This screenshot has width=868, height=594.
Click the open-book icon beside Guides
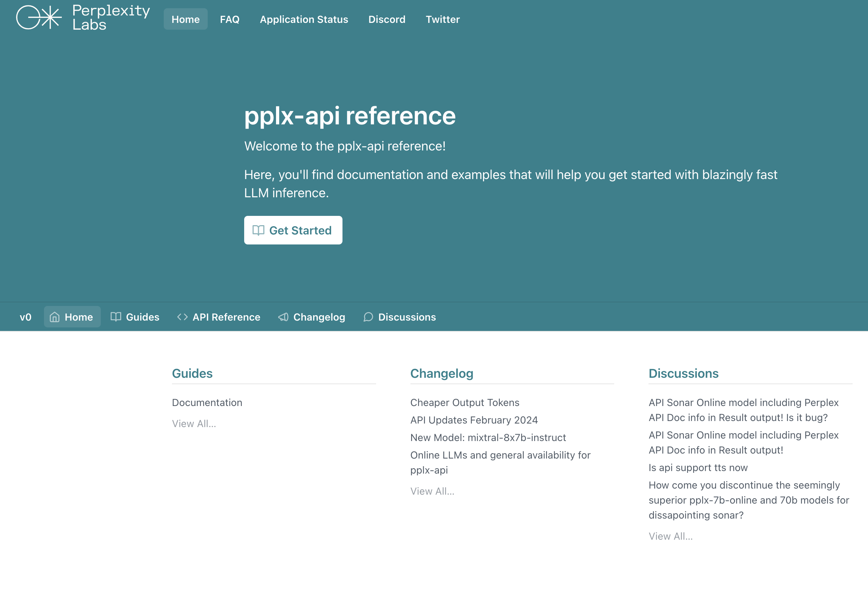click(x=116, y=317)
